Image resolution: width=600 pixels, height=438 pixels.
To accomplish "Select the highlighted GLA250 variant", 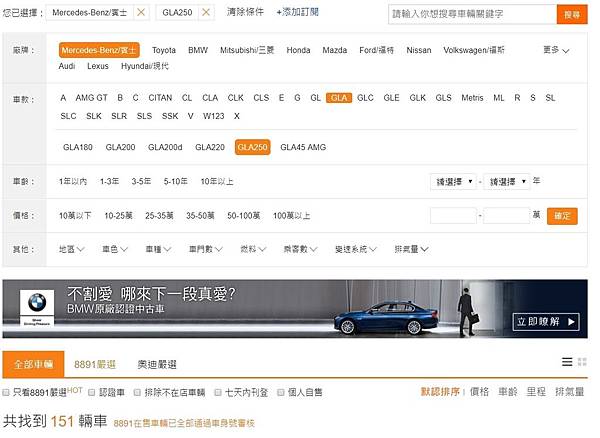I will coord(253,147).
